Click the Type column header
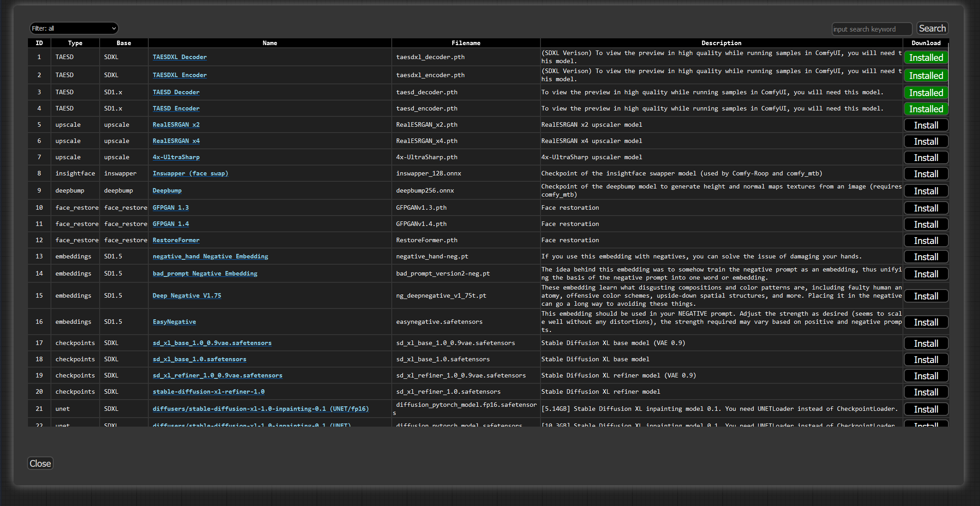The width and height of the screenshot is (980, 506). coord(75,43)
